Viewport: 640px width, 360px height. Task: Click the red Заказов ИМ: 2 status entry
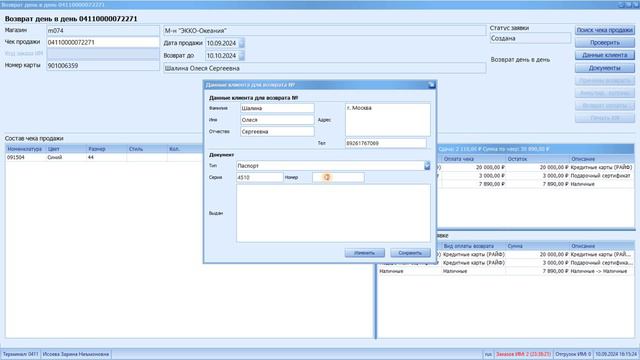523,354
